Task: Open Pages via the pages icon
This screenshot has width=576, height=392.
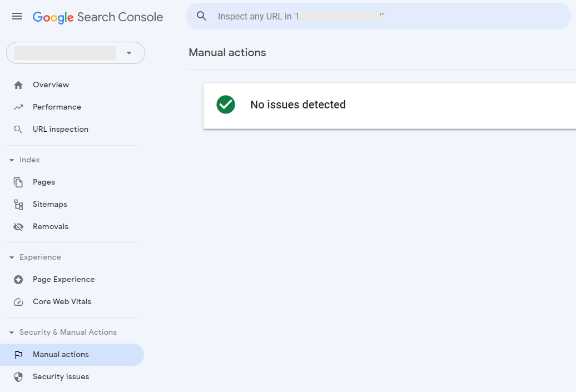Action: [18, 182]
